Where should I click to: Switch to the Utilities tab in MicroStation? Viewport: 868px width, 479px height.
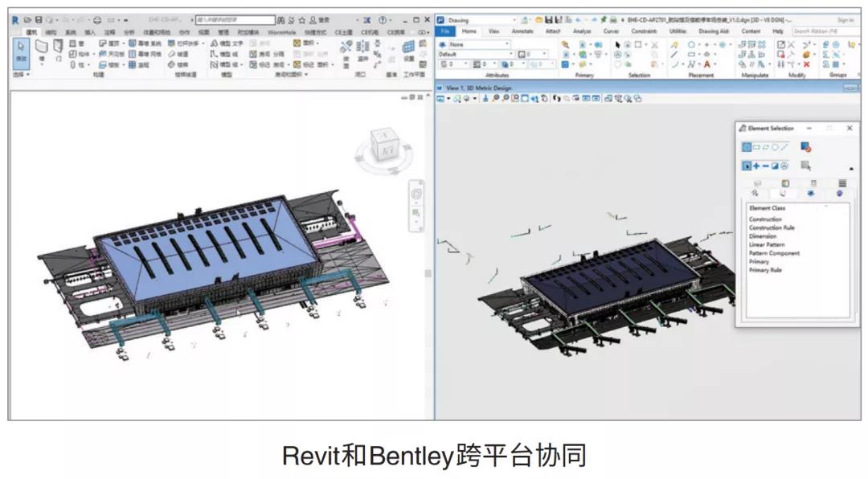pos(678,31)
